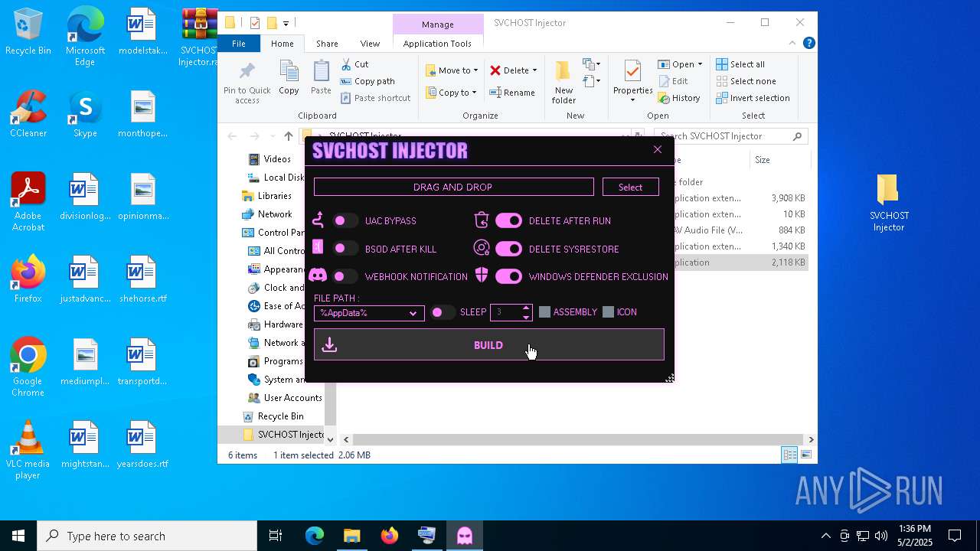Click Invert selection in ribbon
Image resolution: width=980 pixels, height=551 pixels.
753,98
